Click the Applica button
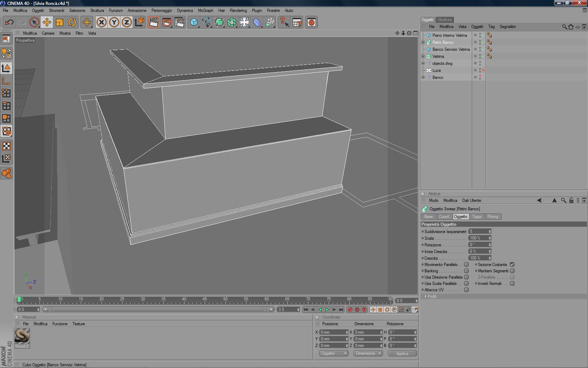 [402, 353]
